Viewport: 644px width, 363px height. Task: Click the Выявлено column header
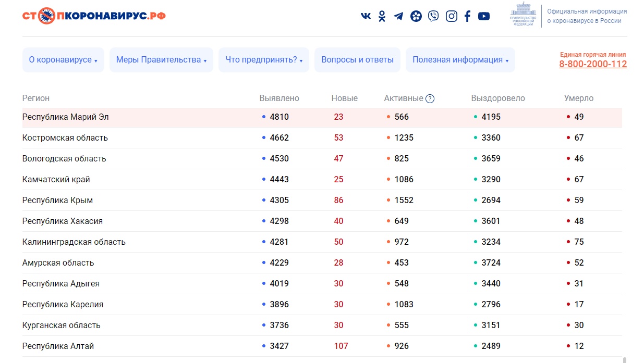280,98
